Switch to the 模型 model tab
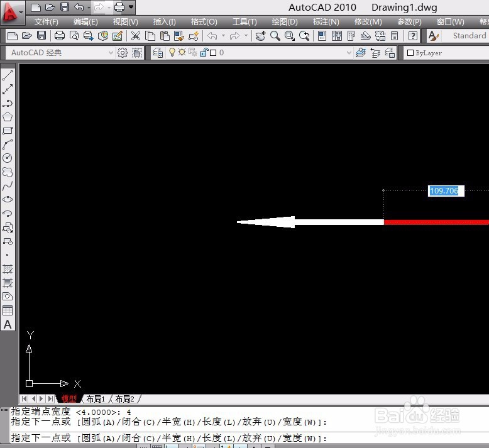 (69, 399)
